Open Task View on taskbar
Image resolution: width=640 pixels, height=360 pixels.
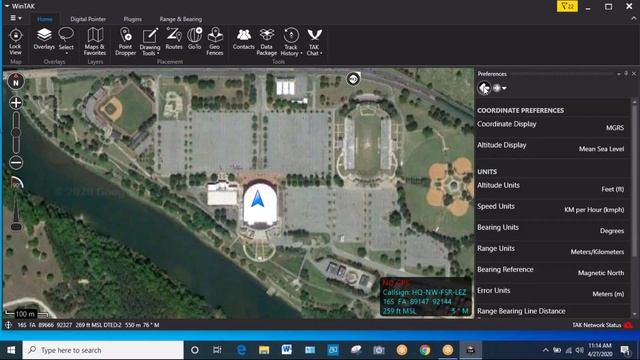tap(217, 350)
